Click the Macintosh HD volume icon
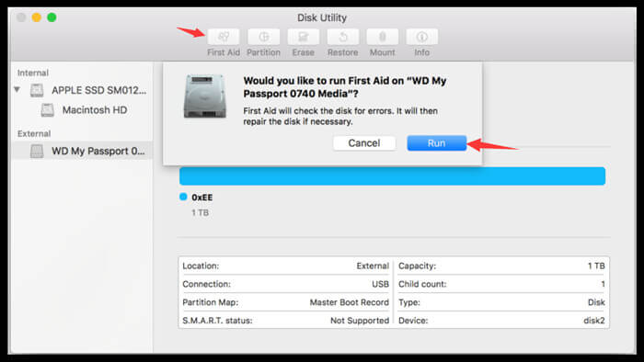The height and width of the screenshot is (362, 644). click(47, 110)
